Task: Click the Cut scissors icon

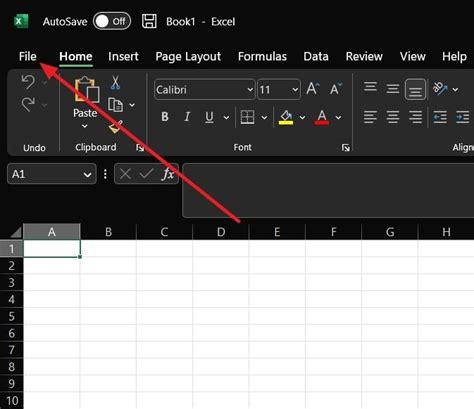Action: [x=115, y=82]
